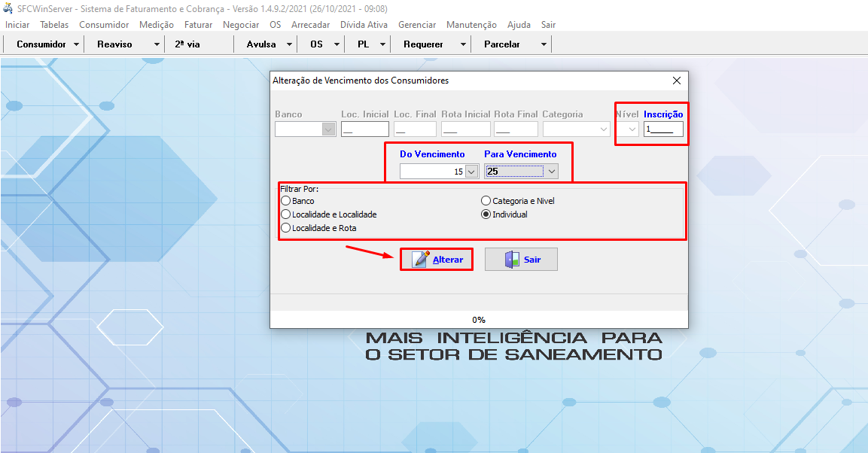Viewport: 868px width, 453px height.
Task: Open the Do Vencimento dropdown
Action: tap(472, 172)
